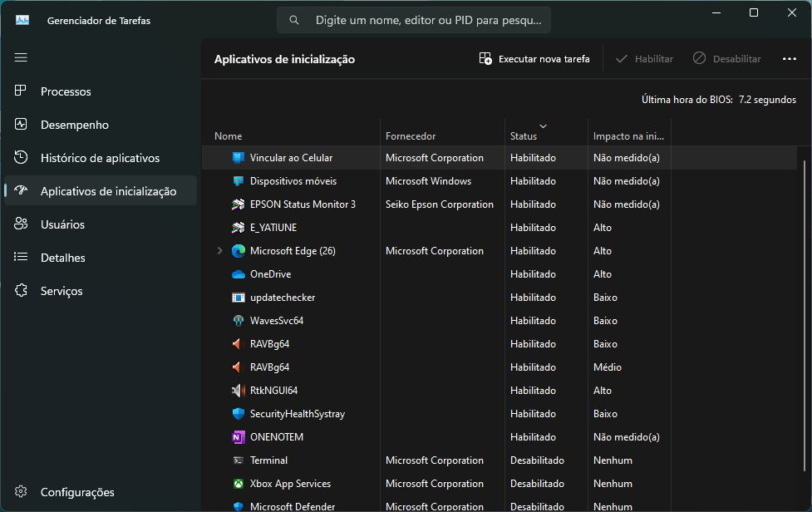Open the more options ellipsis menu

pos(789,59)
